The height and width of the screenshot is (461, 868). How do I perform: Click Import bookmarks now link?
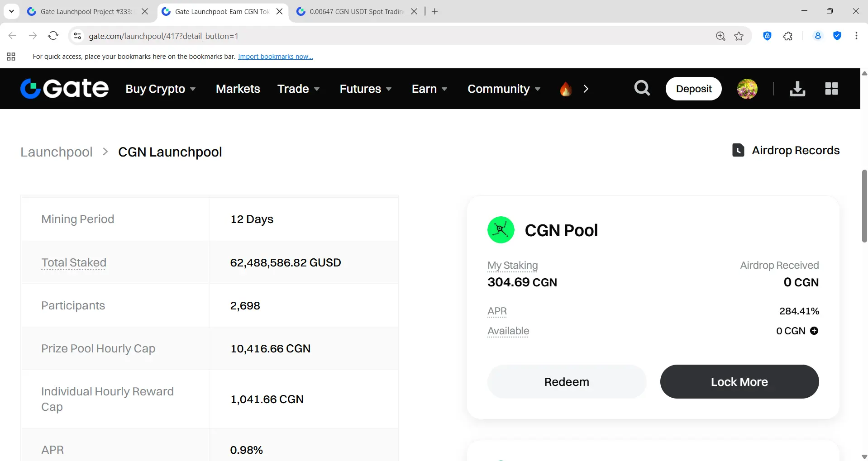tap(276, 57)
